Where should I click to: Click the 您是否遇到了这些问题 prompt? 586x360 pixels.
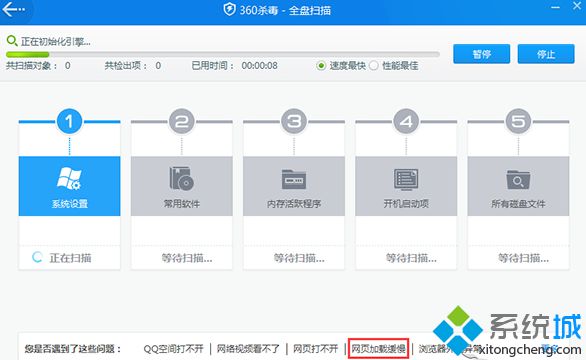(73, 349)
